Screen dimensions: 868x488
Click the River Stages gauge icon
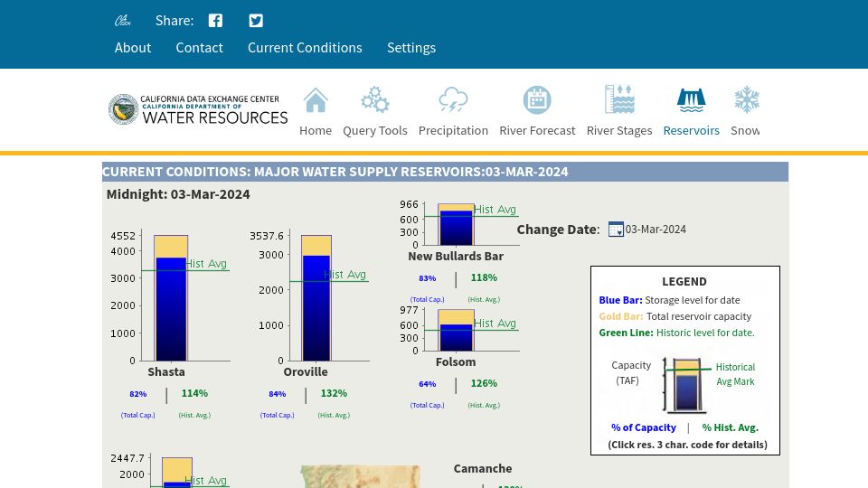point(619,99)
